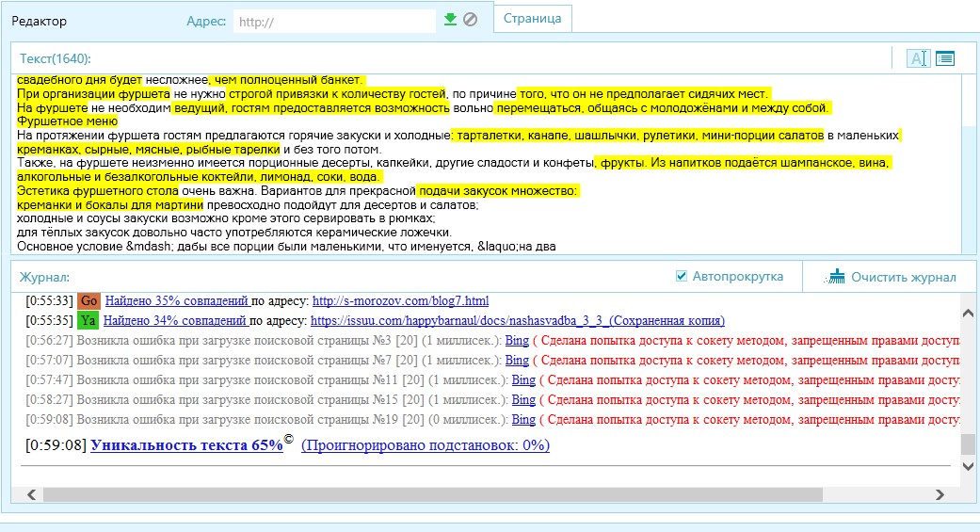The height and width of the screenshot is (532, 980).
Task: Click the gray stop loading icon
Action: pos(471,19)
